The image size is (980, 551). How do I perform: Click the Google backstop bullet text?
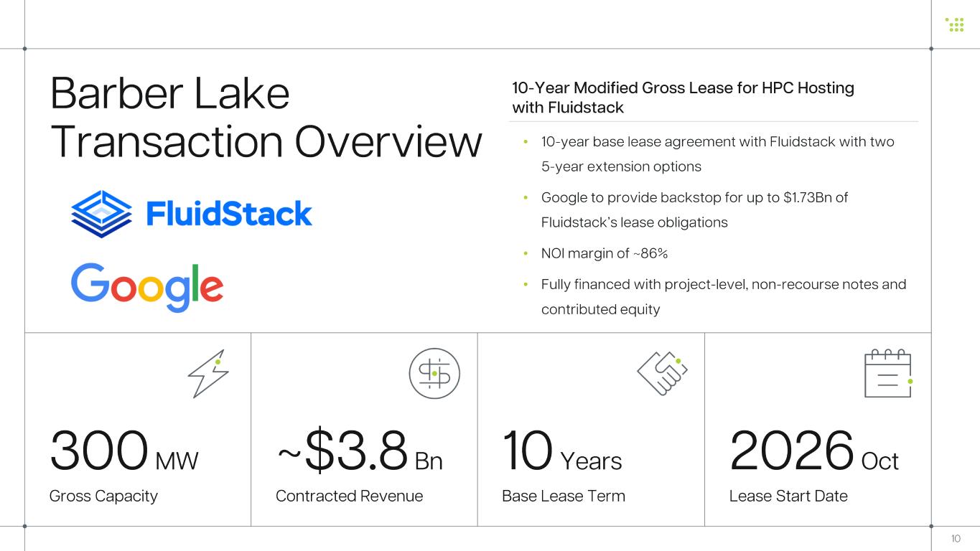click(694, 209)
